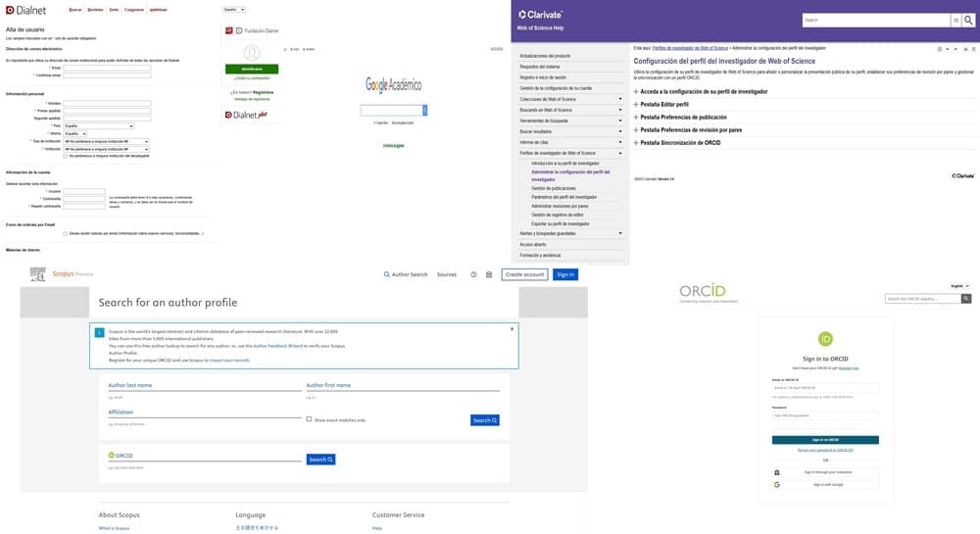Screen dimensions: 980x534
Task: Open the English language dropdown in ORCID
Action: pyautogui.click(x=960, y=286)
